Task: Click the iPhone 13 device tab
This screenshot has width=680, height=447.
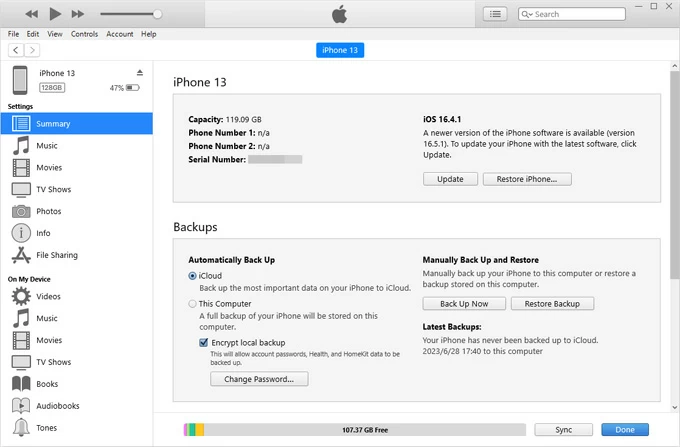Action: click(339, 50)
